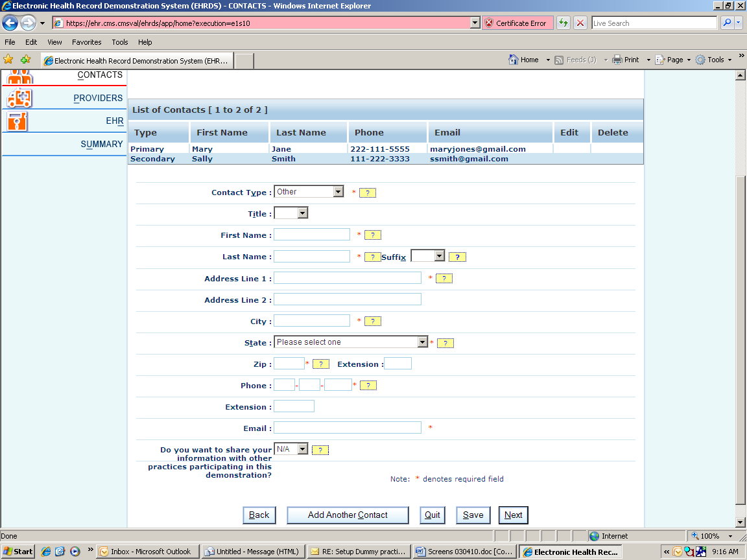Screen dimensions: 747x560
Task: Open the share information N/A dropdown
Action: coord(291,449)
